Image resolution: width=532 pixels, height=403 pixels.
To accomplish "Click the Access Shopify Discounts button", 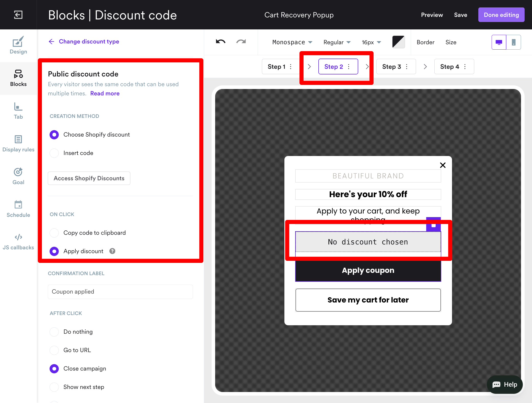I will (x=89, y=178).
